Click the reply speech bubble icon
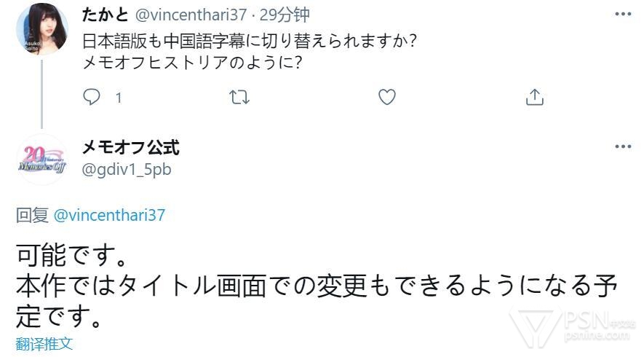 point(92,98)
